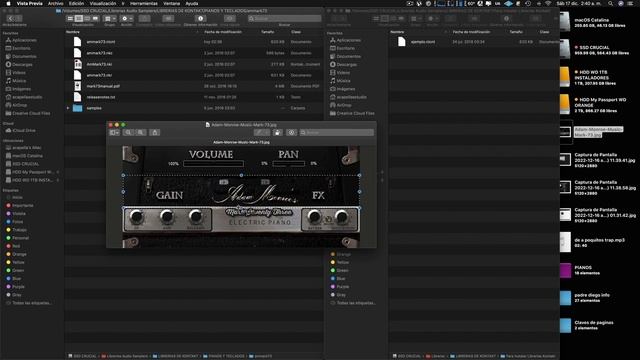Viewport: 640px width, 360px height.
Task: Click the search field in left Finder
Action: tap(284, 19)
